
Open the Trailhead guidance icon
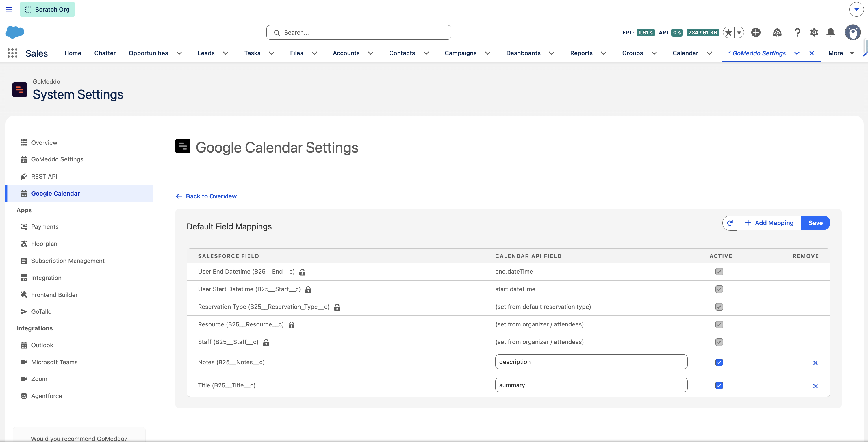pyautogui.click(x=777, y=32)
